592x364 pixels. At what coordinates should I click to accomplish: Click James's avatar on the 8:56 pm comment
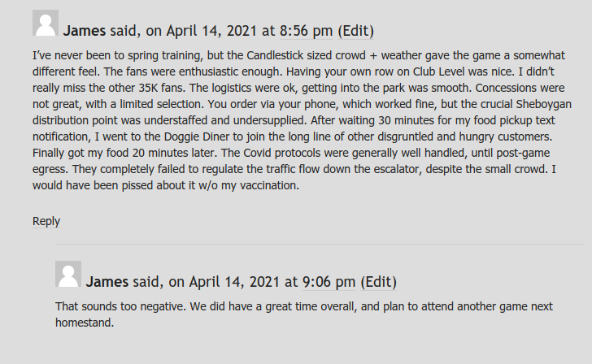pos(45,24)
